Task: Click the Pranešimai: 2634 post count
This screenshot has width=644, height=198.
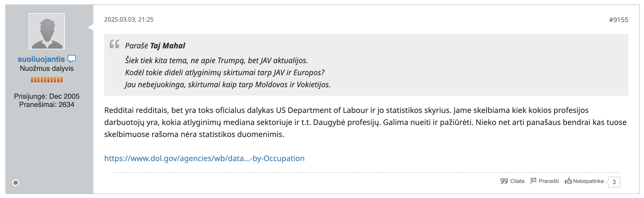Action: point(47,104)
